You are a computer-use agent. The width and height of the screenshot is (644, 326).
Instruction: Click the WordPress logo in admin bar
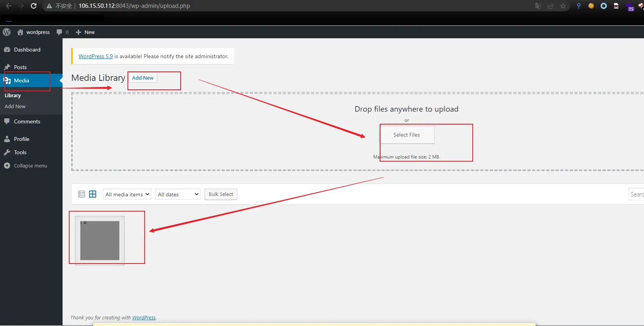(7, 32)
